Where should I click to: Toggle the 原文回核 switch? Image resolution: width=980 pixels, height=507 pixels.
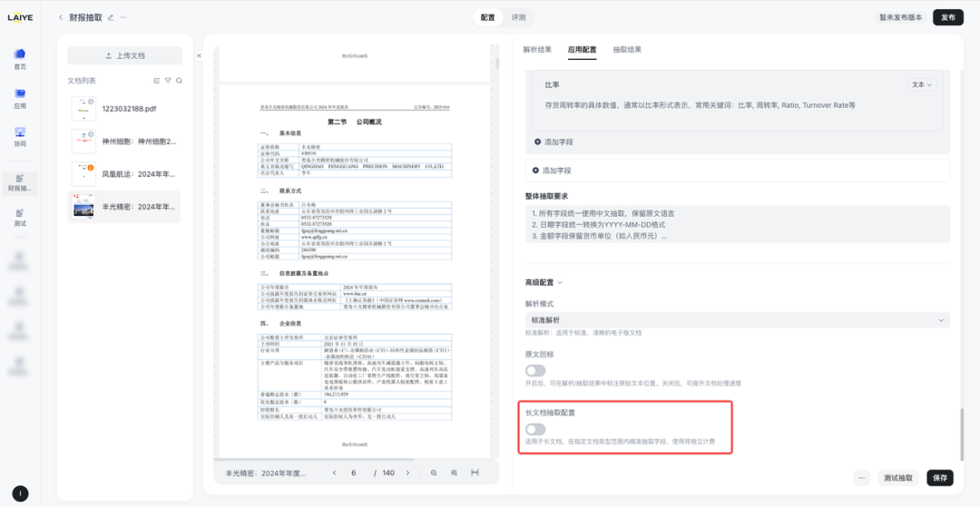[x=535, y=370]
